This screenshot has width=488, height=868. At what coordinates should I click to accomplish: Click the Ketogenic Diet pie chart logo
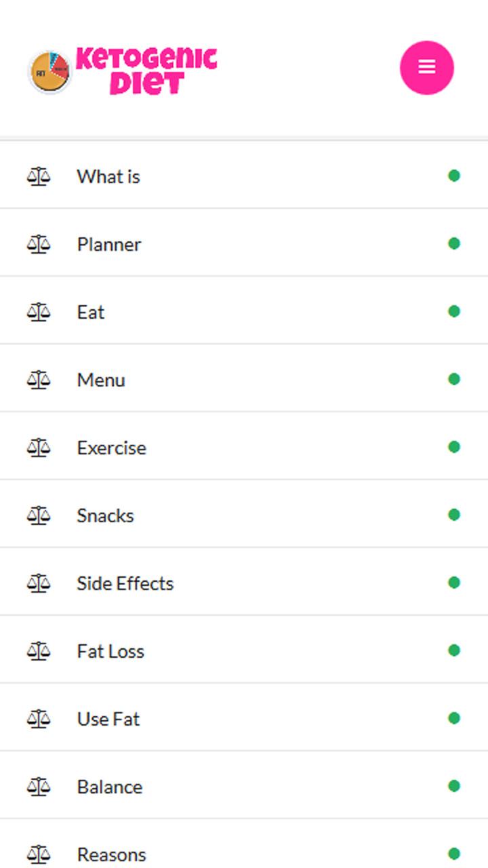pyautogui.click(x=49, y=71)
